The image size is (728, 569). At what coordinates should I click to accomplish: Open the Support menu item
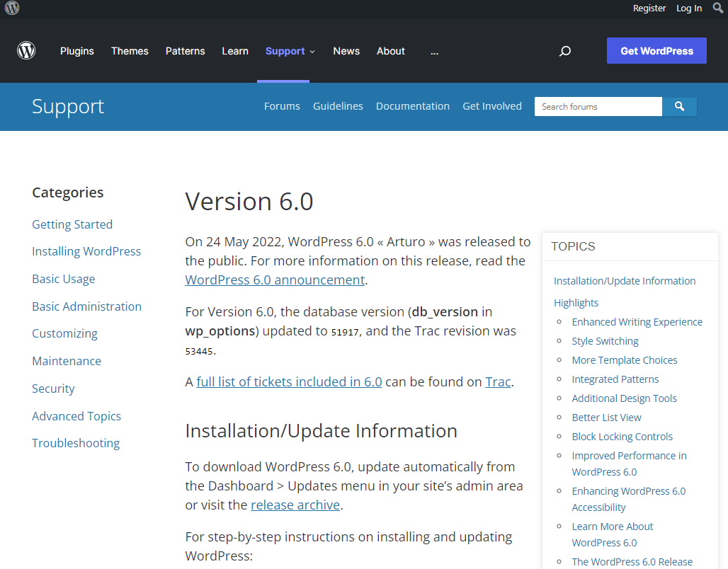(285, 51)
